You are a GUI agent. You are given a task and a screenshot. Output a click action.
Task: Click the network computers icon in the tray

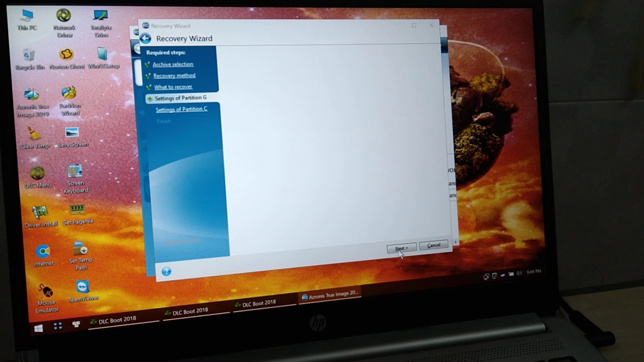pyautogui.click(x=486, y=276)
